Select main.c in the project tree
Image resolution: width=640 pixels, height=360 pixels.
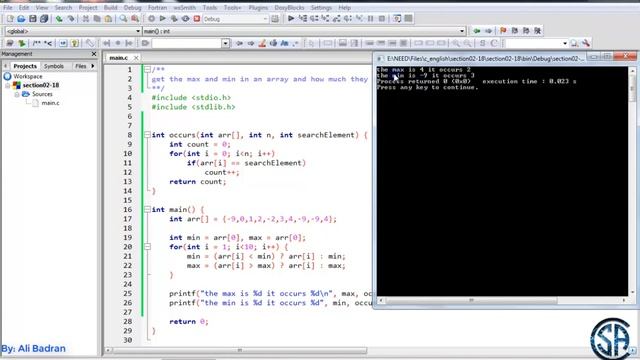pos(50,103)
